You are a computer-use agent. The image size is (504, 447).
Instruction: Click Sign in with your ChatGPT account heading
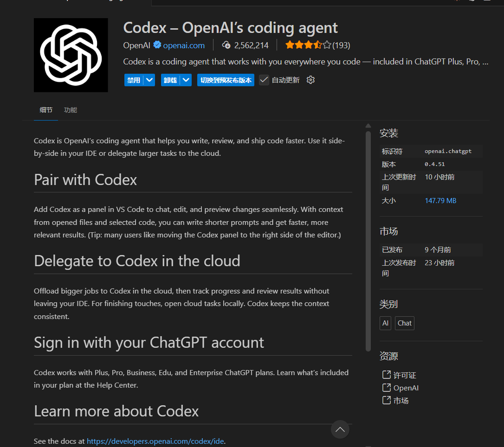point(149,343)
